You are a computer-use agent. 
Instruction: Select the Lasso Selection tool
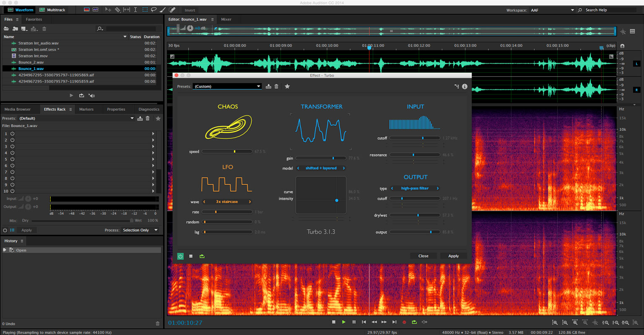pos(154,10)
